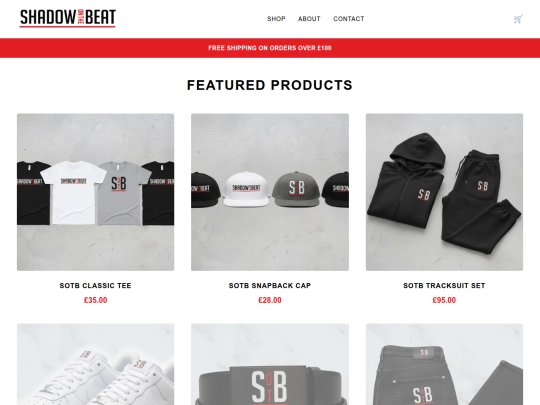Open the shopping cart icon
Image resolution: width=540 pixels, height=405 pixels.
(x=518, y=19)
